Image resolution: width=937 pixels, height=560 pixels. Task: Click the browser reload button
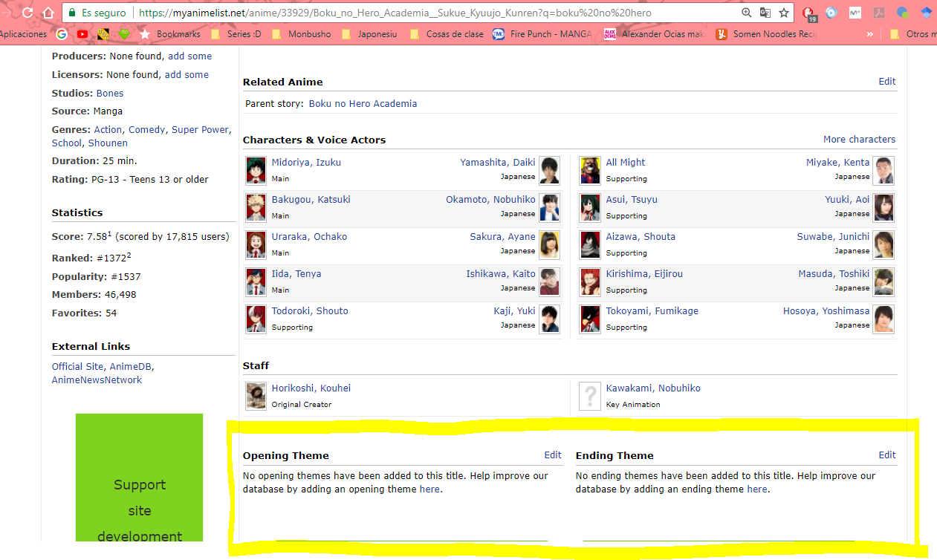tap(27, 13)
